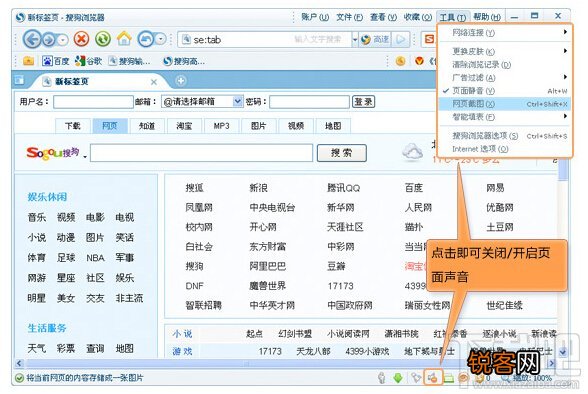Open the dropdown beside the undo-close-tab button
The image size is (588, 394).
tap(161, 39)
